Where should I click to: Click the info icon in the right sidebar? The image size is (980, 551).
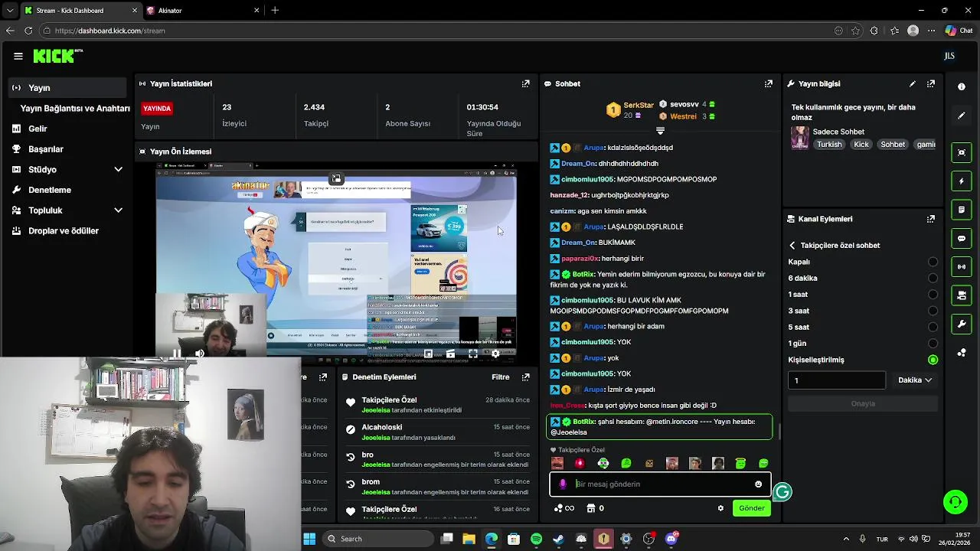point(962,86)
